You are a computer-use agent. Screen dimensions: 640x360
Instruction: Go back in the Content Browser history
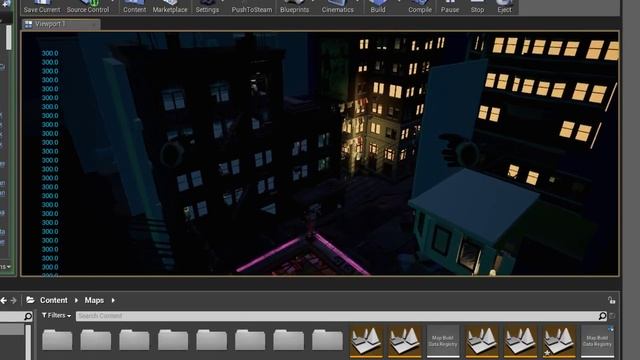point(4,300)
